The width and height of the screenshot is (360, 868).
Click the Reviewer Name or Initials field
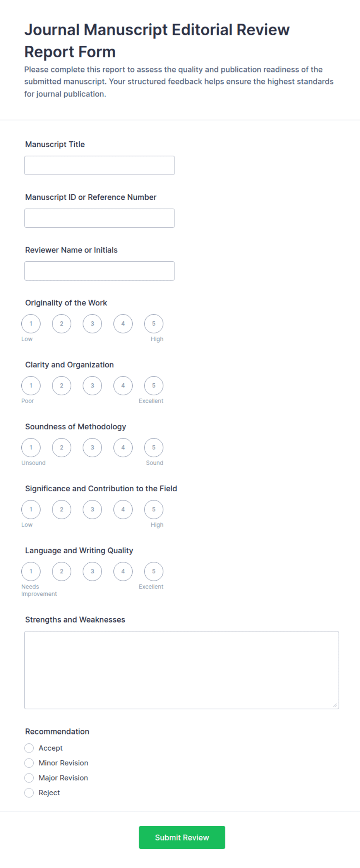(99, 271)
